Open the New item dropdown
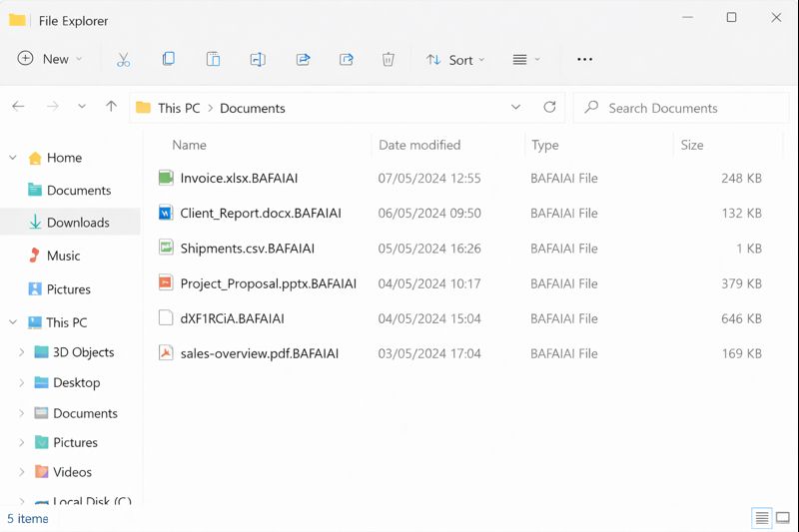Viewport: 799px width, 532px height. [49, 59]
